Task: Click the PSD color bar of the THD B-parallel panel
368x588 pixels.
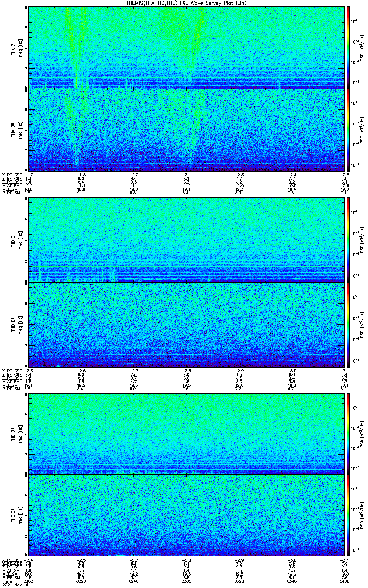Action: coord(348,324)
